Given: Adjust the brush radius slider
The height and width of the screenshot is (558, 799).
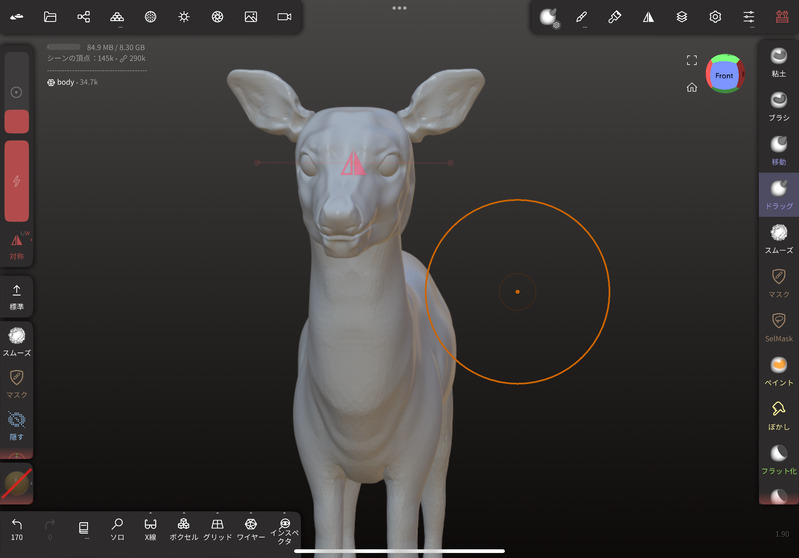Looking at the screenshot, I should (17, 92).
